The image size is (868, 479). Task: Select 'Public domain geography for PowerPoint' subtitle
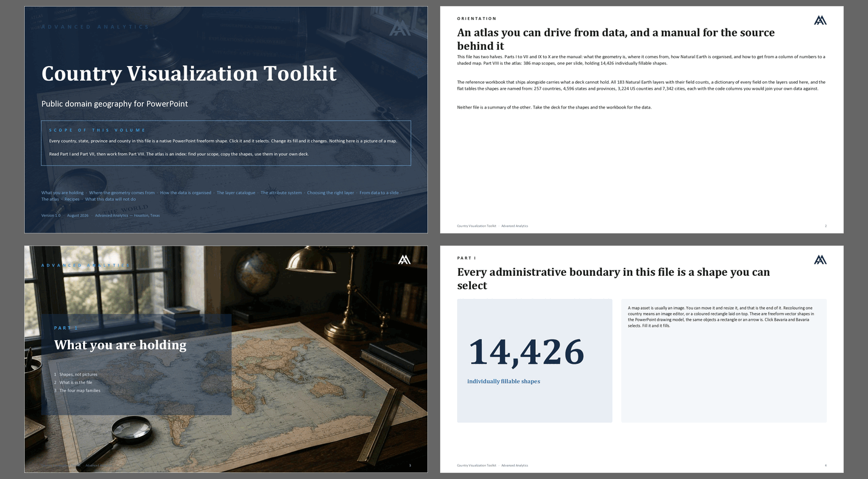pyautogui.click(x=115, y=104)
